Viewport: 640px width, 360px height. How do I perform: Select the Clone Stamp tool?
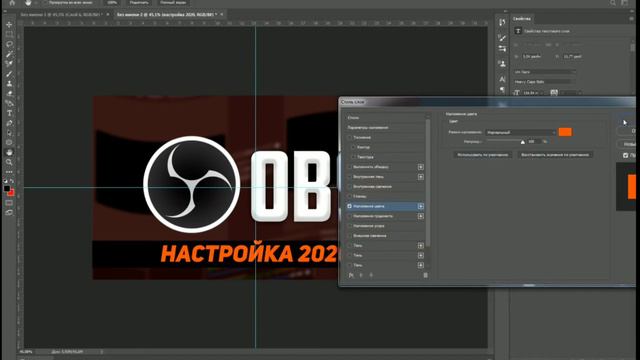click(x=9, y=84)
